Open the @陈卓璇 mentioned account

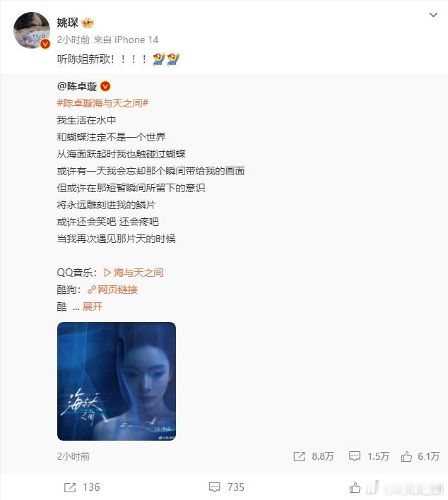coord(77,86)
